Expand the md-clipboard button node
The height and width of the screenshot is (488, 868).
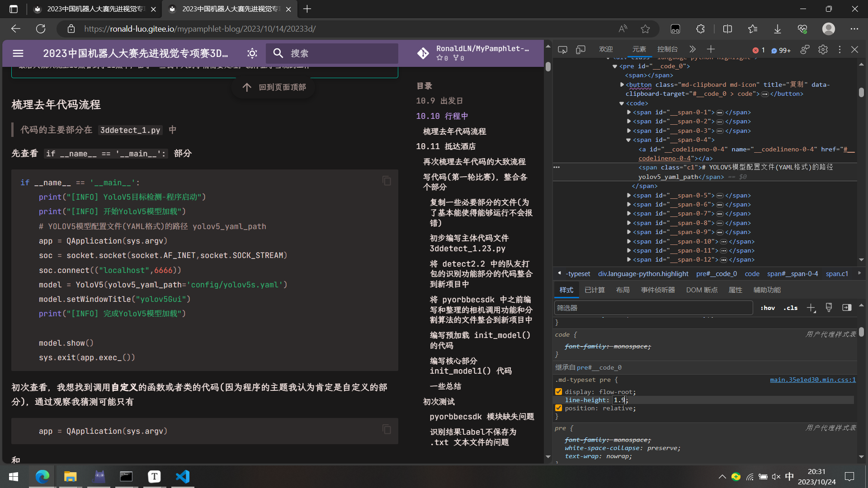622,84
